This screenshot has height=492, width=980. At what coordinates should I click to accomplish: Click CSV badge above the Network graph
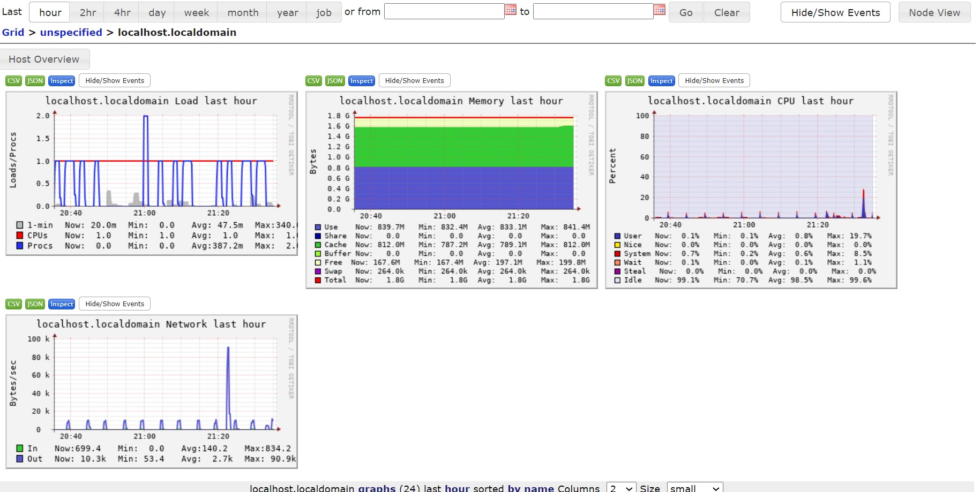pyautogui.click(x=14, y=304)
